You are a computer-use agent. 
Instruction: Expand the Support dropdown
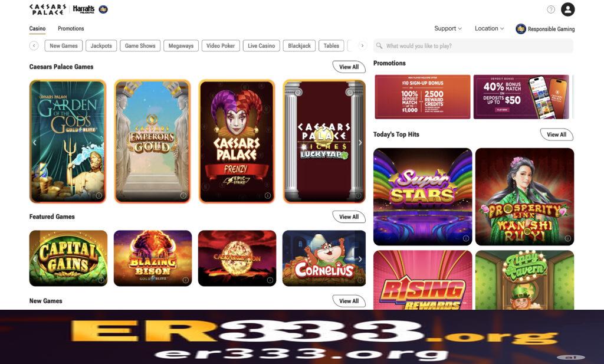(x=448, y=28)
